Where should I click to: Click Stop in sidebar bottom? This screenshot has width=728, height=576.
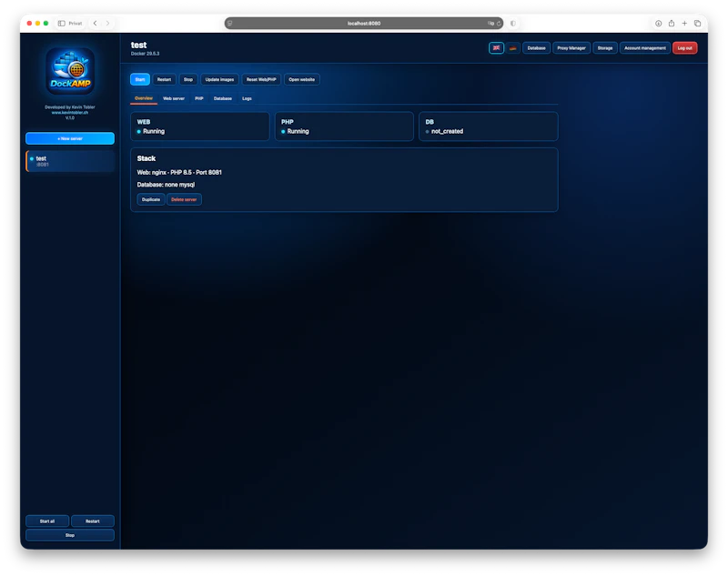[70, 535]
